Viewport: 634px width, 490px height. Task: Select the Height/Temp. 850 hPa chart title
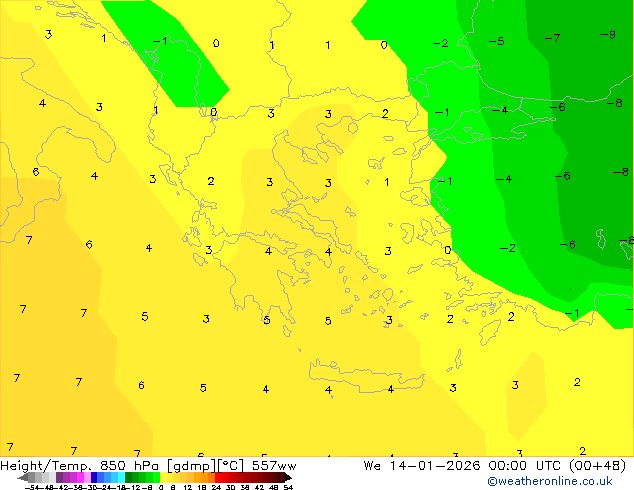point(148,466)
